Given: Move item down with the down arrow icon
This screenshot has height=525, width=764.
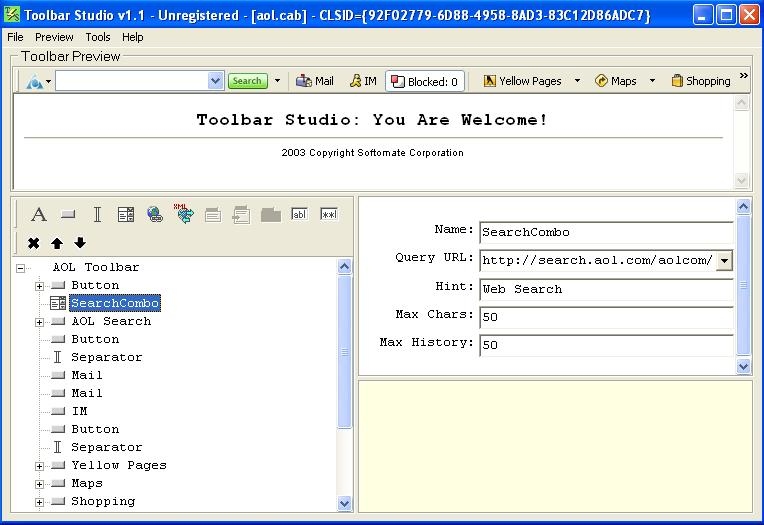Looking at the screenshot, I should (80, 243).
